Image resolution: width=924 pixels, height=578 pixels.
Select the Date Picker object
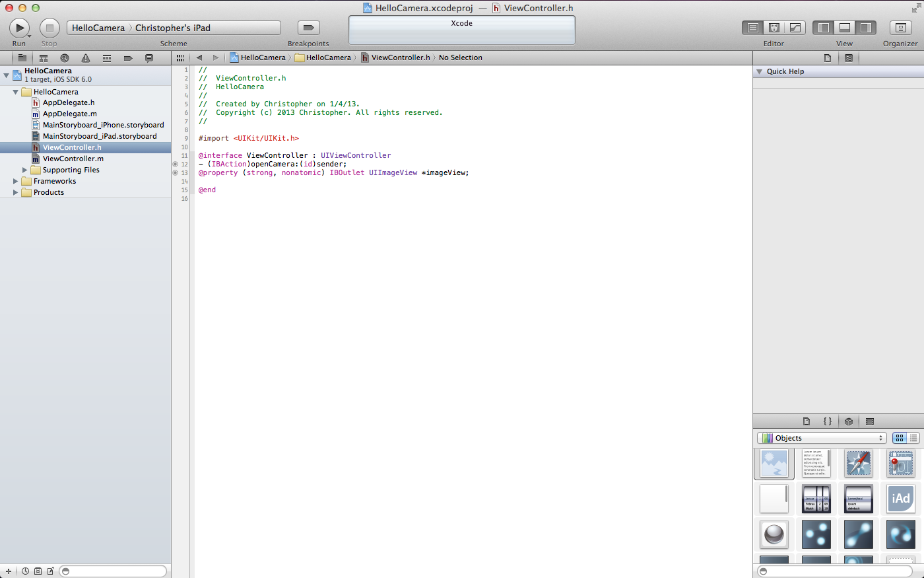pyautogui.click(x=816, y=499)
